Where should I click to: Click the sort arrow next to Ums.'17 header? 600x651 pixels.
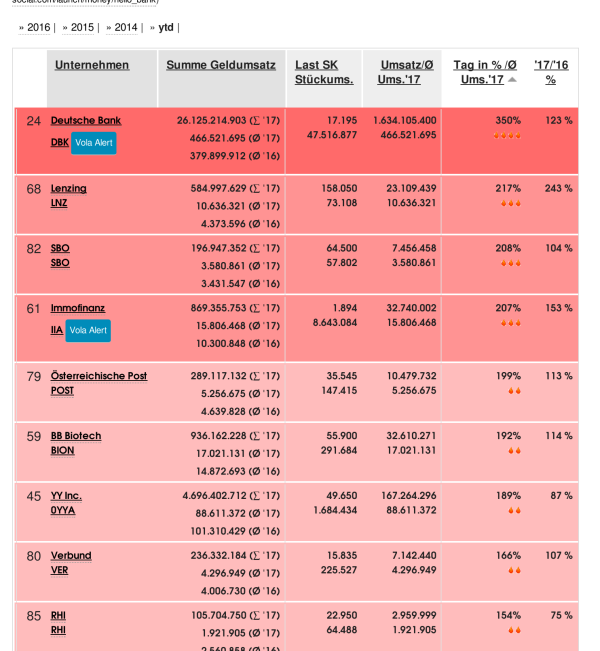513,79
